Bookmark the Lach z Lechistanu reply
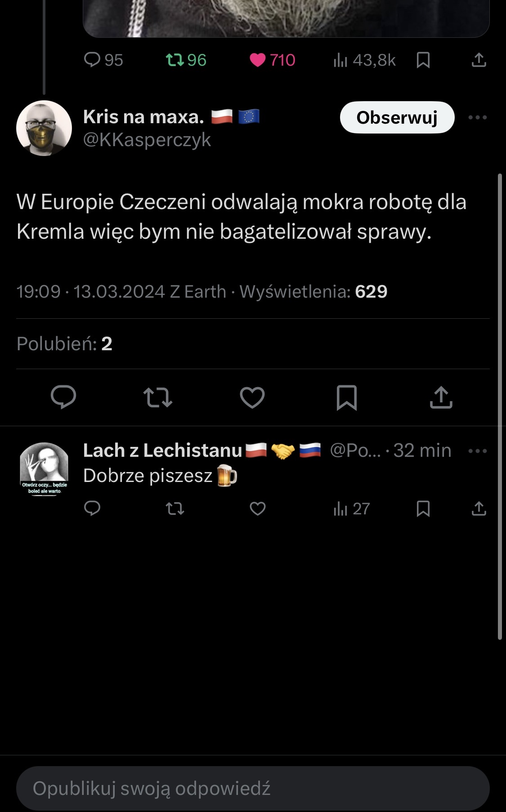Screen dimensions: 506x812 point(423,509)
